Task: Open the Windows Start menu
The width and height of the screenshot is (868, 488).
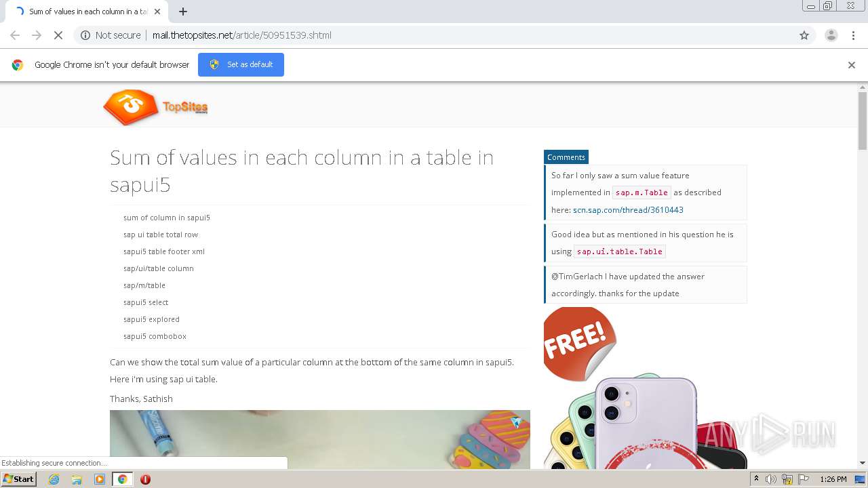Action: (19, 479)
